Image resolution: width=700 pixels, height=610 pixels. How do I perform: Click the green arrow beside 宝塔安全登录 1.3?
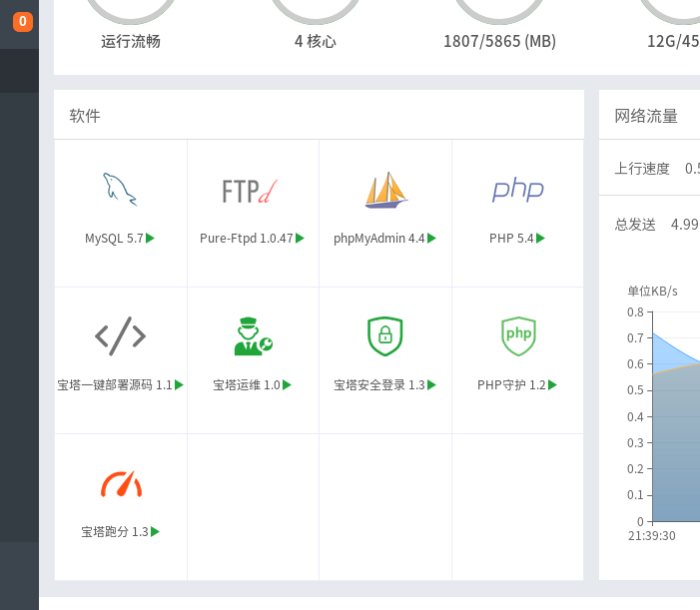[431, 384]
